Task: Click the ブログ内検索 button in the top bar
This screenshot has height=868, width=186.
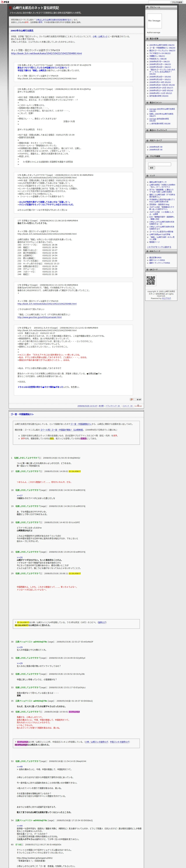Action: [177, 2]
